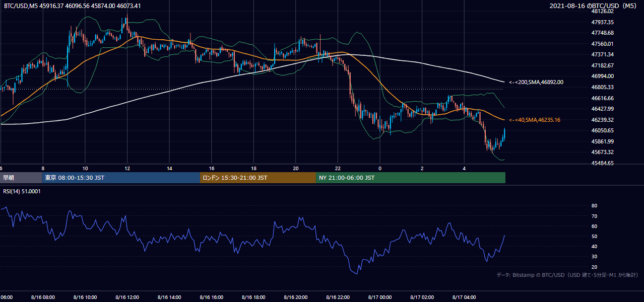Click the 2021-08-16 BTC/USD (M5) title

click(594, 6)
